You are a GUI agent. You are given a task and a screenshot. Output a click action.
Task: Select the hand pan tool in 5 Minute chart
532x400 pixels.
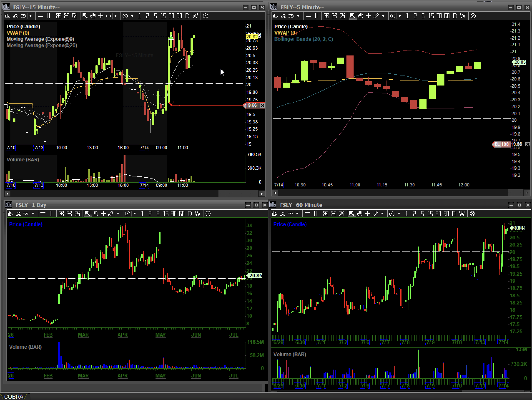[x=360, y=16]
